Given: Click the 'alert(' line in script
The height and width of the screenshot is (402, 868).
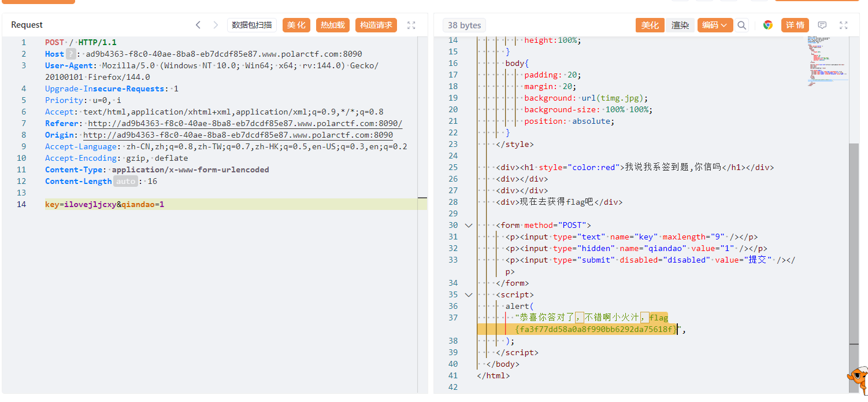Looking at the screenshot, I should (520, 306).
